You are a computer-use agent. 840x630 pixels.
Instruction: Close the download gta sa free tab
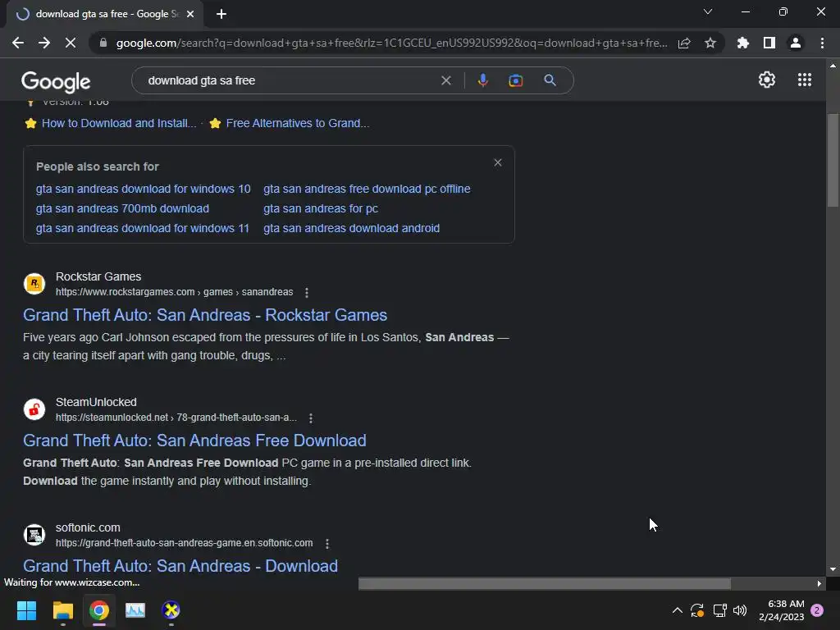coord(190,14)
